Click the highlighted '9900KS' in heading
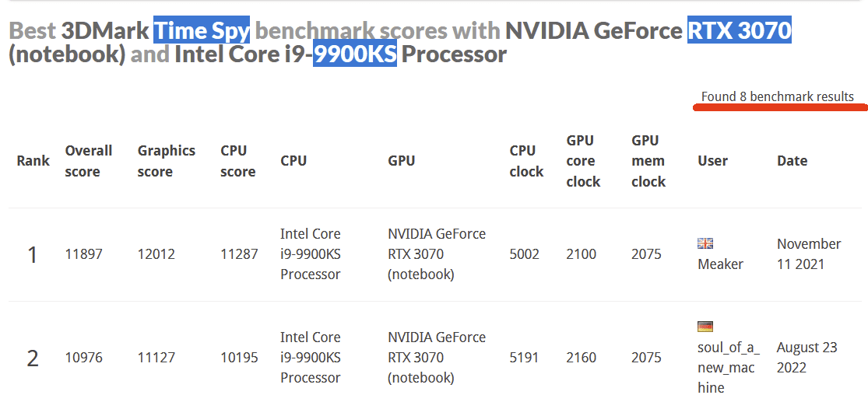Image resolution: width=868 pixels, height=409 pixels. pyautogui.click(x=355, y=55)
